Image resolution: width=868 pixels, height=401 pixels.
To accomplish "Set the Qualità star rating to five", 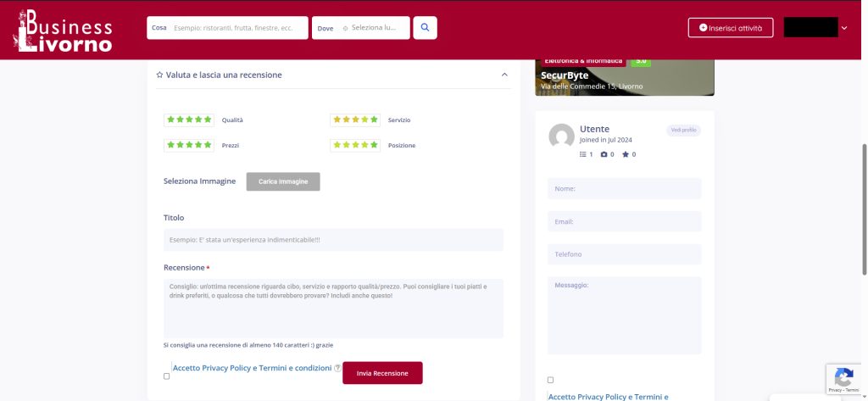I will [x=208, y=120].
